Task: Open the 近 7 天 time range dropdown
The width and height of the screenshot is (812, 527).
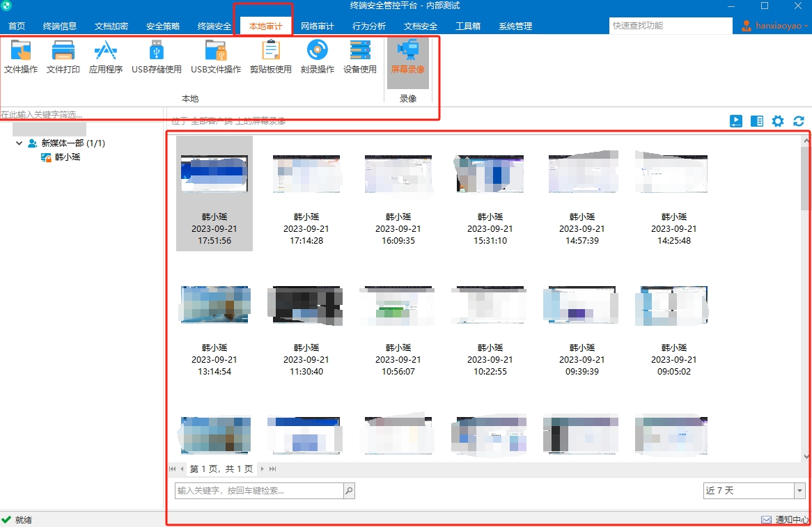Action: point(799,490)
